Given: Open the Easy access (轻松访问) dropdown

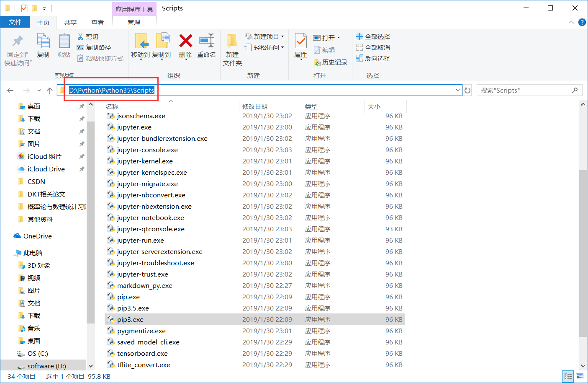Looking at the screenshot, I should click(x=264, y=48).
